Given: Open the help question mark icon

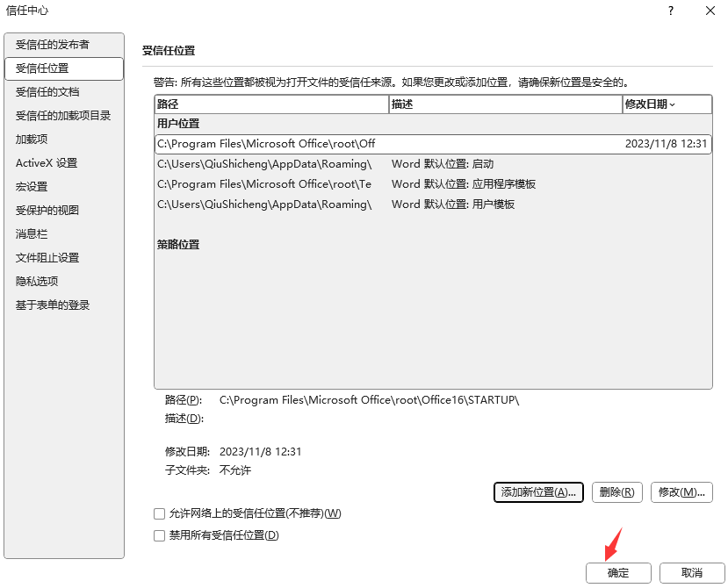Looking at the screenshot, I should coord(671,11).
